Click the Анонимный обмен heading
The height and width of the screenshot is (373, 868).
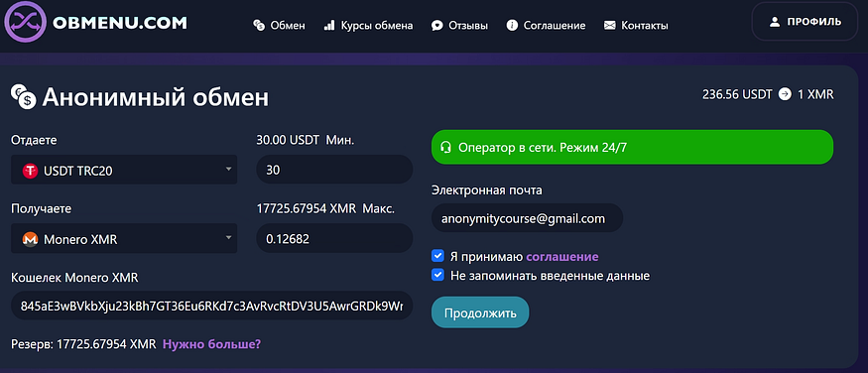[156, 98]
